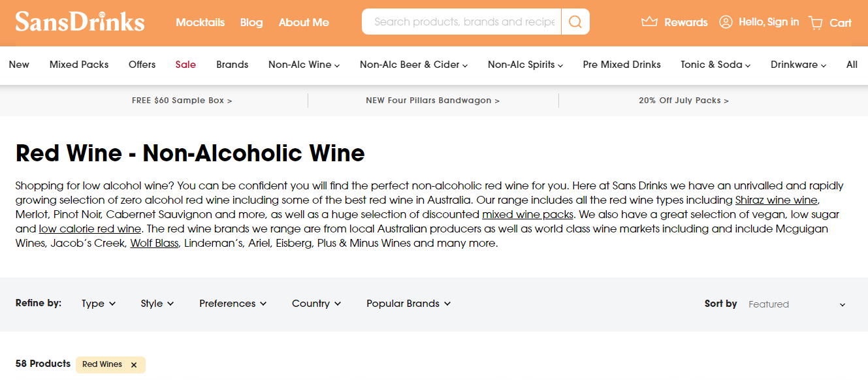Open the Wolf Blass link

(x=154, y=243)
